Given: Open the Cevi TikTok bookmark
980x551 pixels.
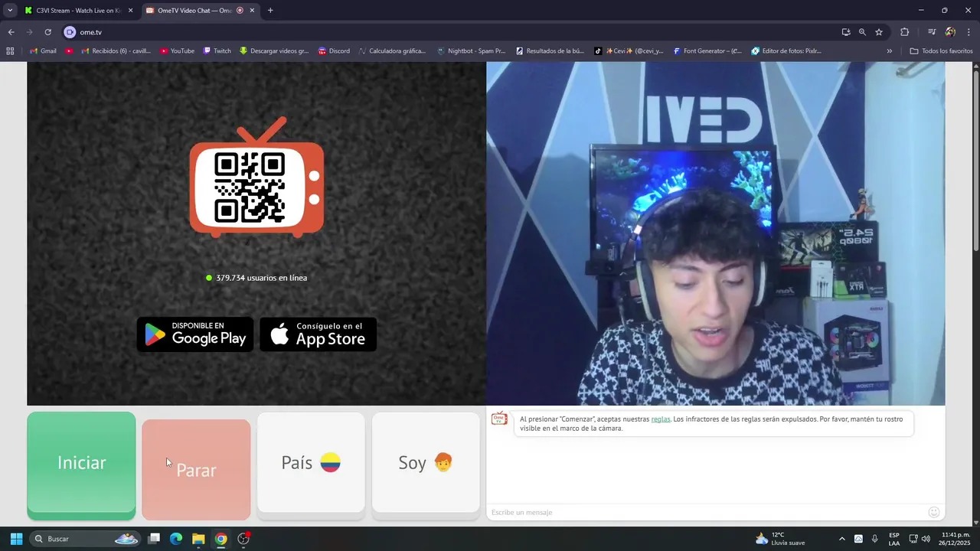Looking at the screenshot, I should (629, 51).
